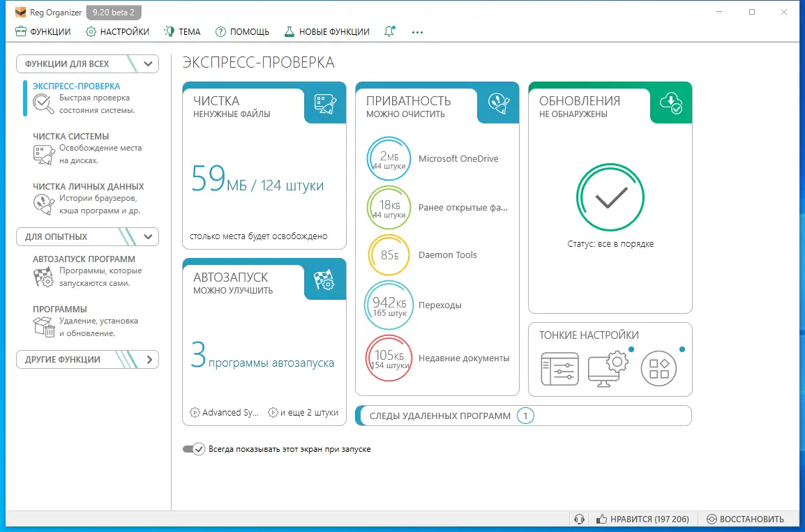This screenshot has width=805, height=532.
Task: Open СЛЕДЫ УДАЛЕННЫХ ПРОГРАММ bar
Action: [524, 416]
